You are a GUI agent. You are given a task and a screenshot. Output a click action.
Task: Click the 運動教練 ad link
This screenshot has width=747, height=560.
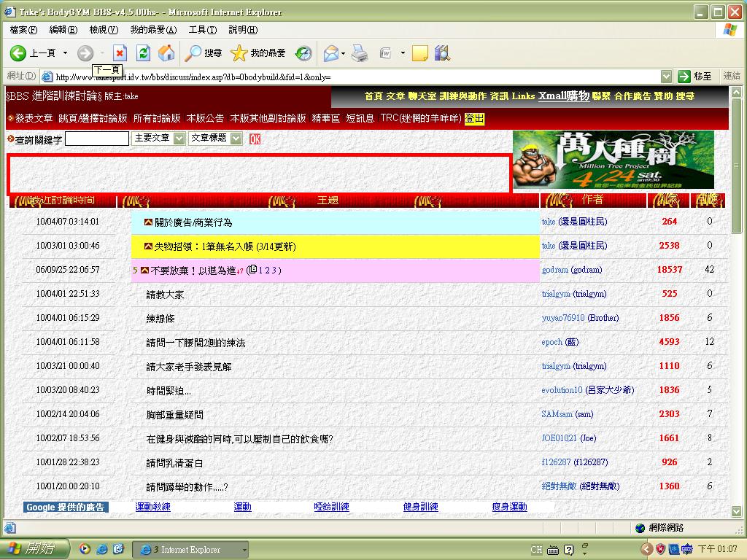[153, 507]
